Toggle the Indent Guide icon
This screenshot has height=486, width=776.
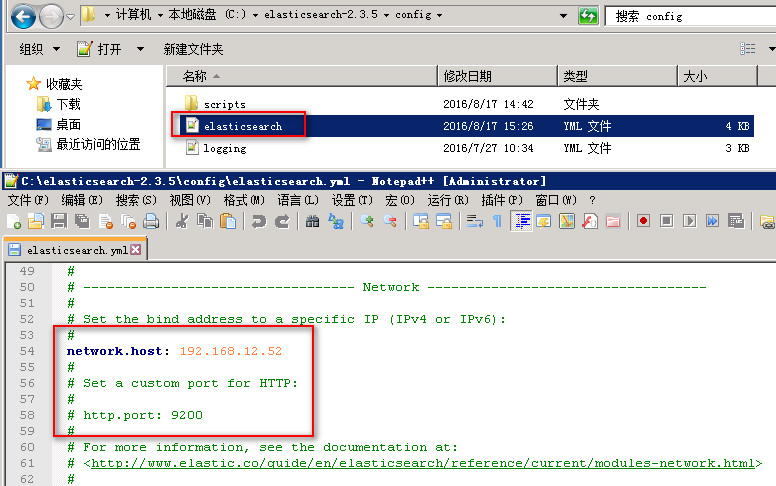pyautogui.click(x=521, y=221)
